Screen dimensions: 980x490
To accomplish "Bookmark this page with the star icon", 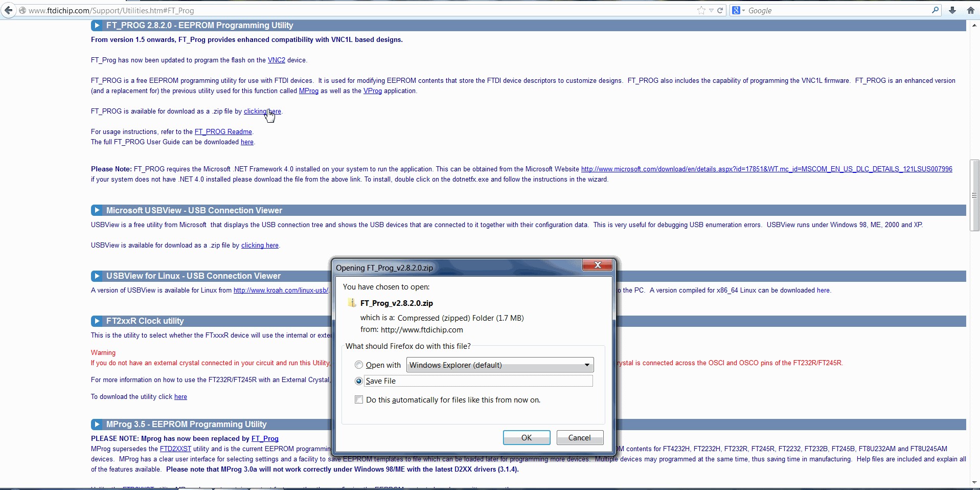I will [701, 10].
